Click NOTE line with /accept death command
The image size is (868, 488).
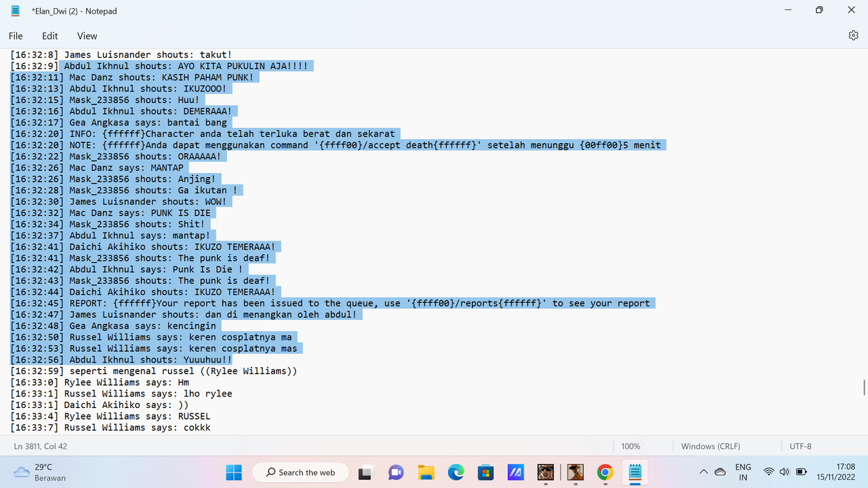335,145
